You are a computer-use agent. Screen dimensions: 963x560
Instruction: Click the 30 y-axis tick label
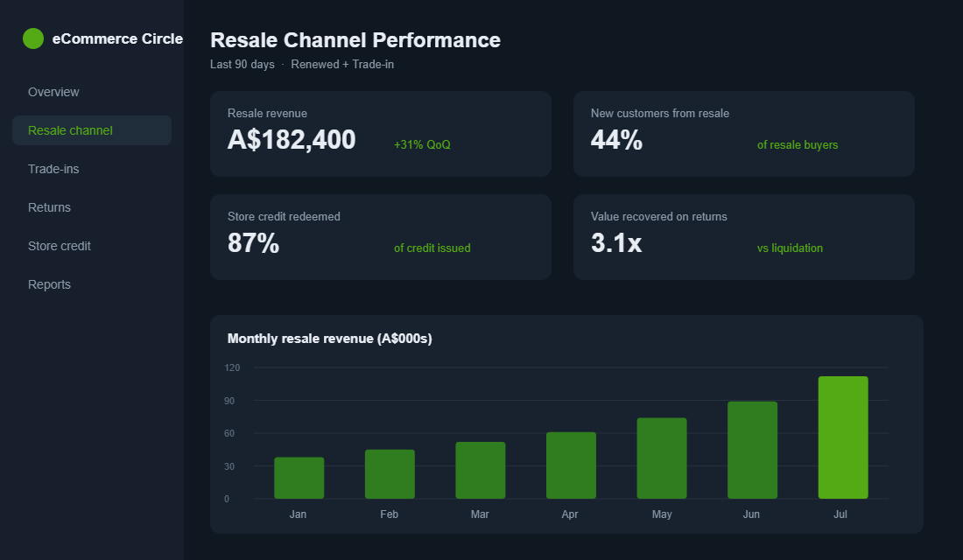point(229,466)
